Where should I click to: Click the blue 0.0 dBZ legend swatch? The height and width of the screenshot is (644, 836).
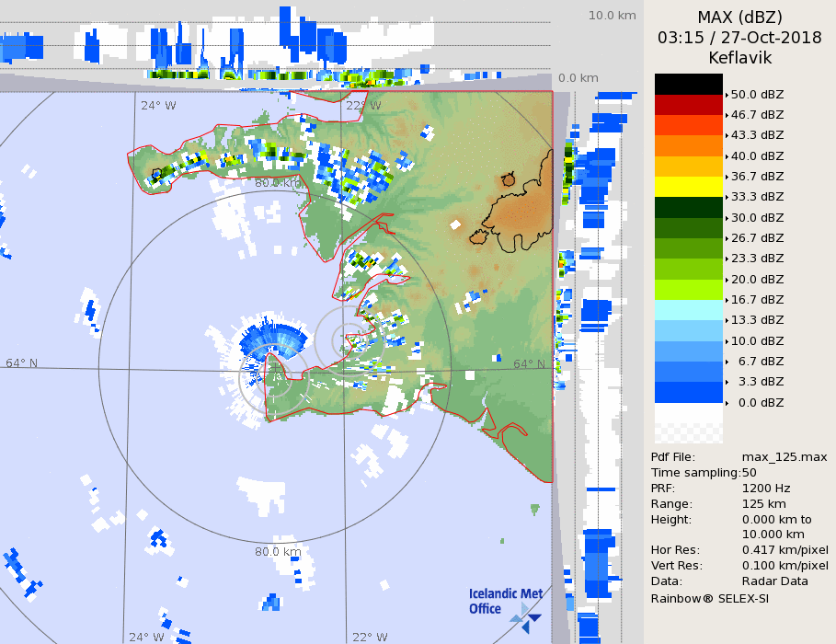tap(688, 393)
